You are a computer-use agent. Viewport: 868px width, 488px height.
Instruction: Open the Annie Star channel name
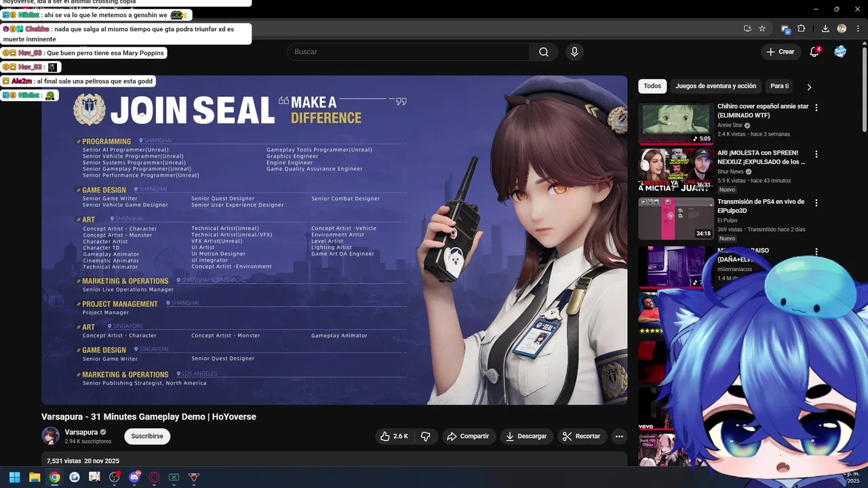pyautogui.click(x=730, y=125)
